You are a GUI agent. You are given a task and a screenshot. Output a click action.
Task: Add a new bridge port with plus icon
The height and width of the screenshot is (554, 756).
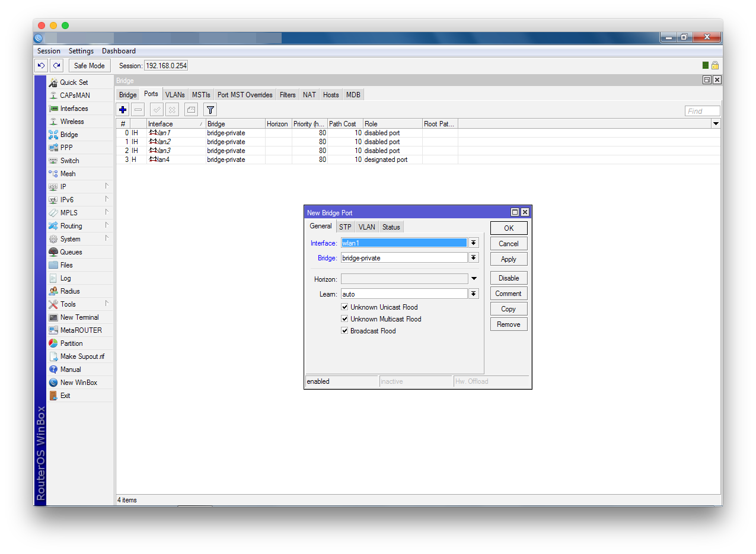pyautogui.click(x=123, y=110)
